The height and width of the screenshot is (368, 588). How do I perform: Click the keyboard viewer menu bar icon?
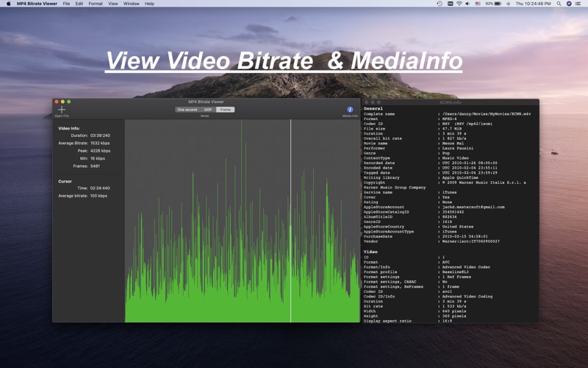450,4
